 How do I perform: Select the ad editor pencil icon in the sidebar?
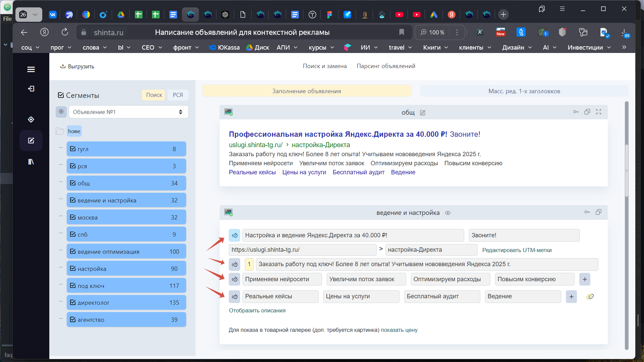(31, 140)
